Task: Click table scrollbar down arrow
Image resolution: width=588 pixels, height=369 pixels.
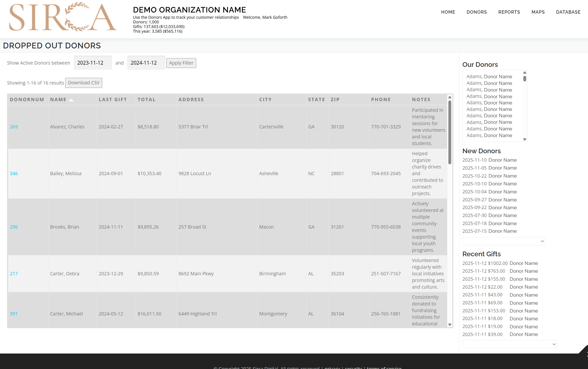Action: pyautogui.click(x=449, y=325)
